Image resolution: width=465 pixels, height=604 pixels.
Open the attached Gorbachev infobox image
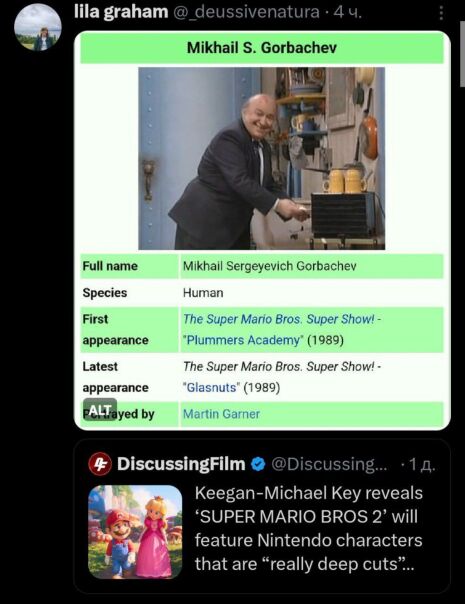click(262, 230)
